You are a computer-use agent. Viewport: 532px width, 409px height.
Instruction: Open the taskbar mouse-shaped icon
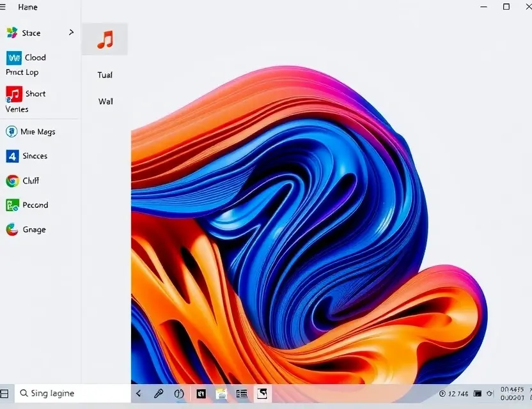pos(179,394)
